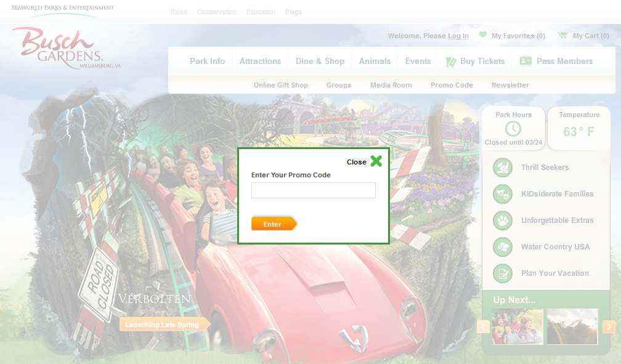Open the KIDsiderate Families icon
The height and width of the screenshot is (364, 621).
click(503, 193)
